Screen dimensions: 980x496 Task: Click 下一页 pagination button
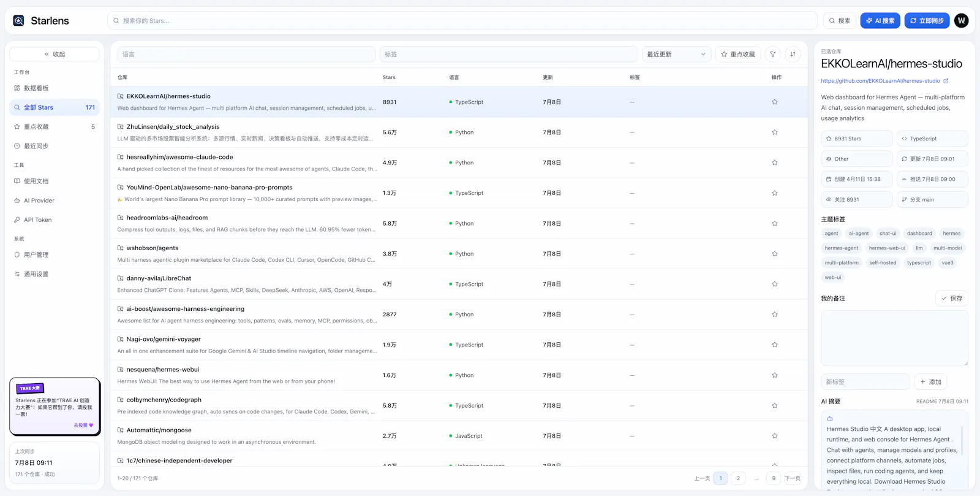point(793,478)
